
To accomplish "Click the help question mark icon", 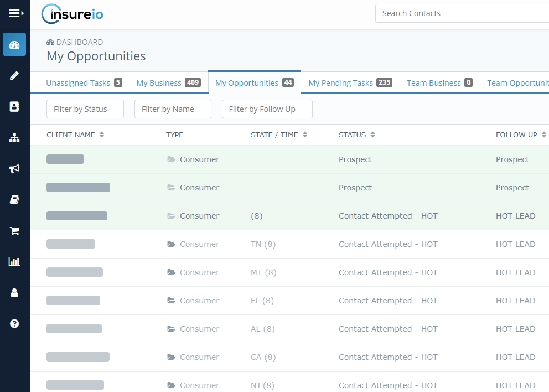I will (x=14, y=324).
